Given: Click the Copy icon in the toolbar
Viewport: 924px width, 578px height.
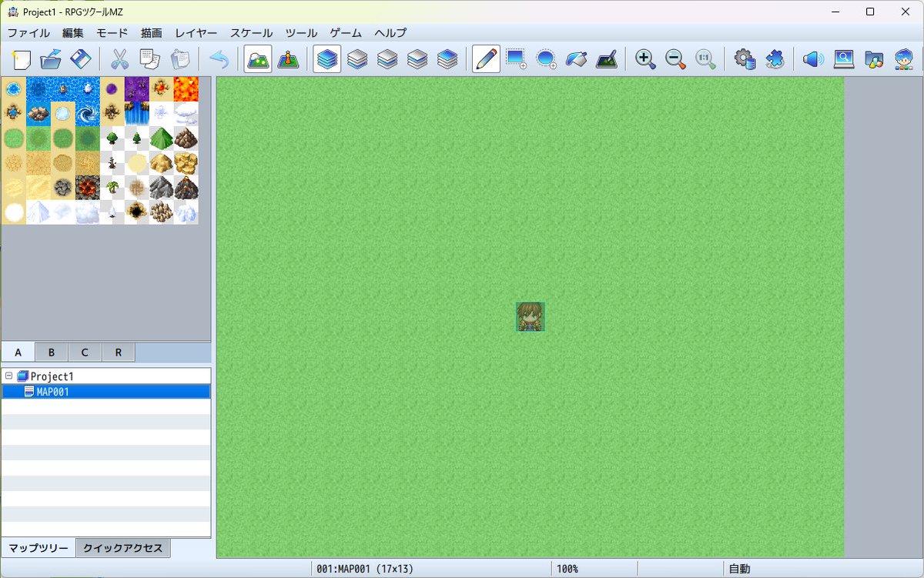Looking at the screenshot, I should point(149,59).
